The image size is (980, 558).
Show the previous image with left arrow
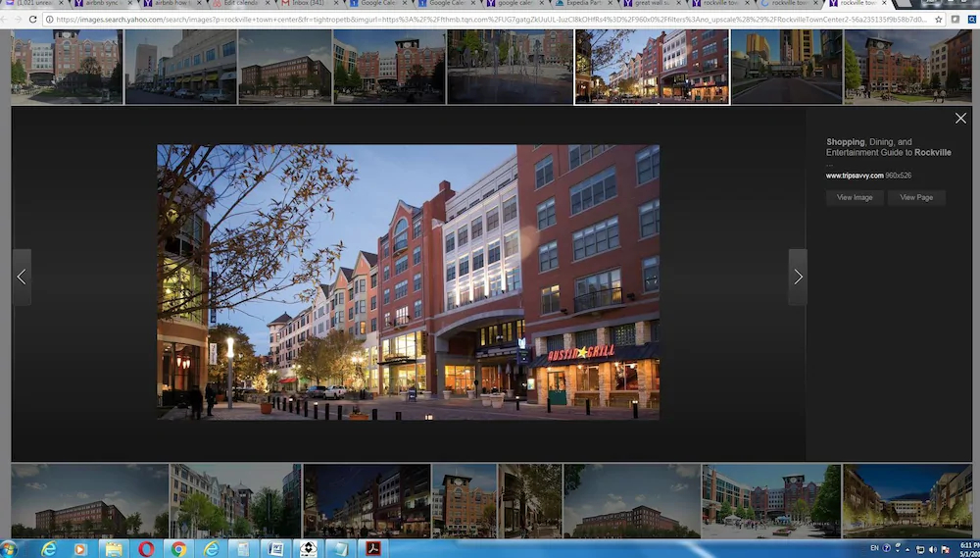[x=22, y=278]
